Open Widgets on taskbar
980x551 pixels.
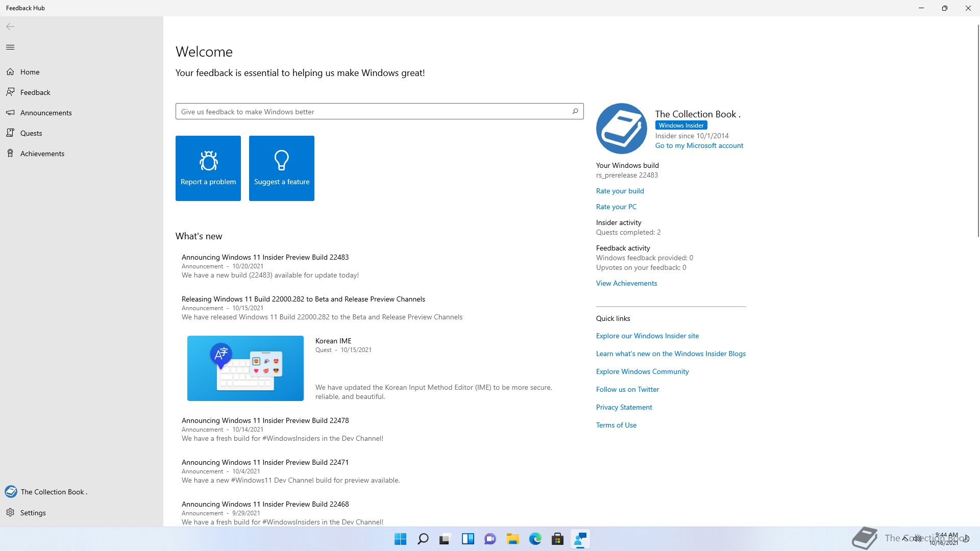[468, 539]
